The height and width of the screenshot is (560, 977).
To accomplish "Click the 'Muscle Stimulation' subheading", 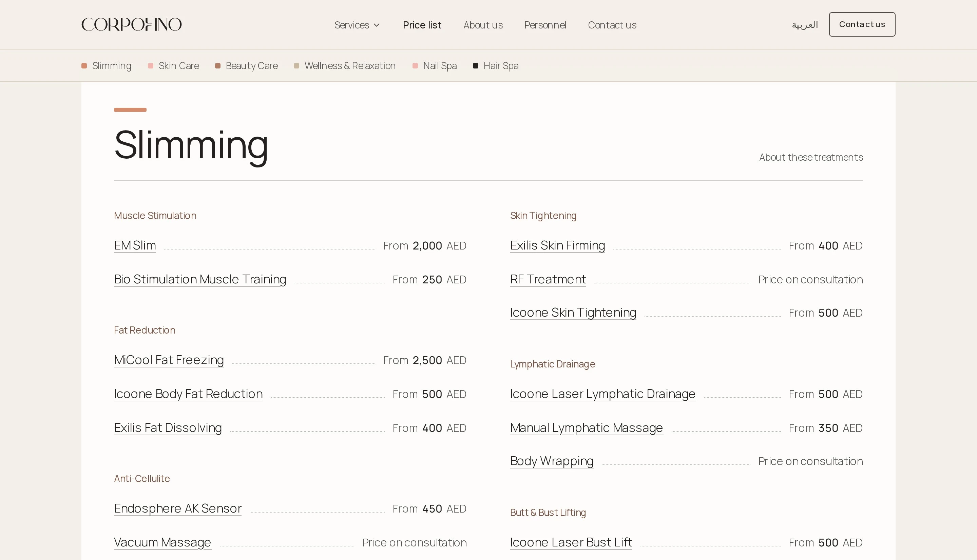I will (155, 215).
